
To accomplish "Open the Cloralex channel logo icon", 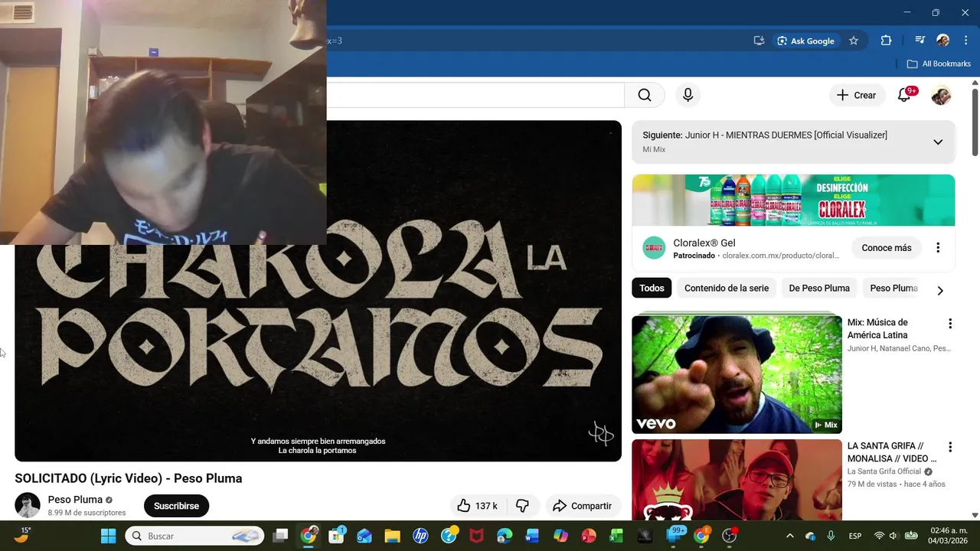I will coord(654,248).
